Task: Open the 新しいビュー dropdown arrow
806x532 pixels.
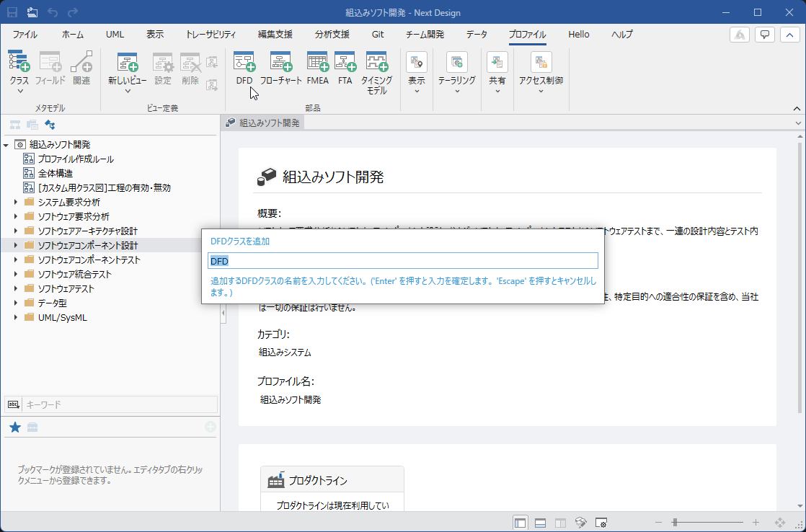Action: [128, 92]
